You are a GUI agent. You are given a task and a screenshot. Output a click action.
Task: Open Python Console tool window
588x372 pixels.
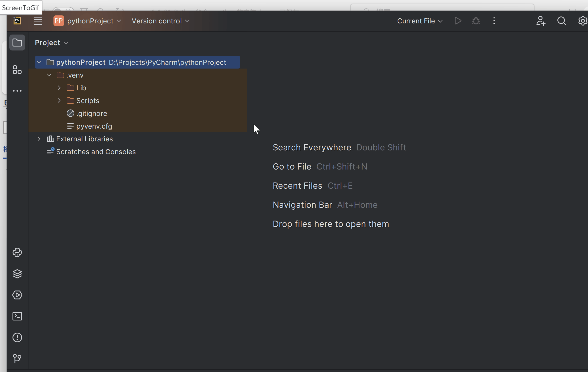click(17, 252)
